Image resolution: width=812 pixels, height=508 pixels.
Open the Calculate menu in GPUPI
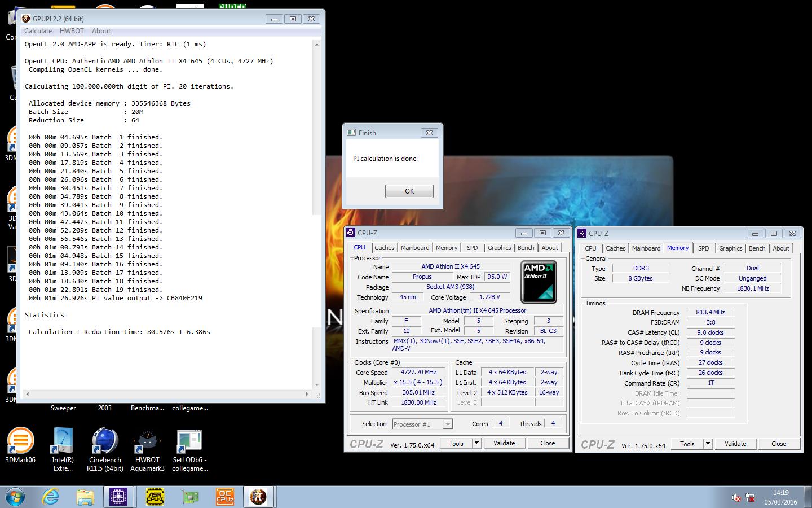pos(38,31)
